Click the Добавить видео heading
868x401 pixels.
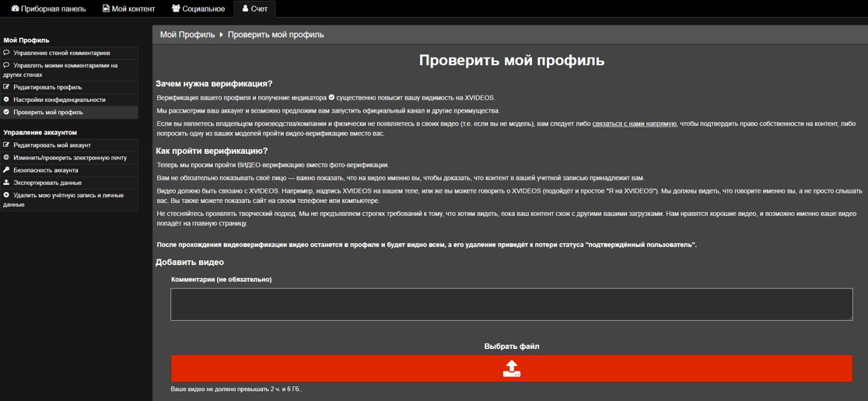click(190, 262)
